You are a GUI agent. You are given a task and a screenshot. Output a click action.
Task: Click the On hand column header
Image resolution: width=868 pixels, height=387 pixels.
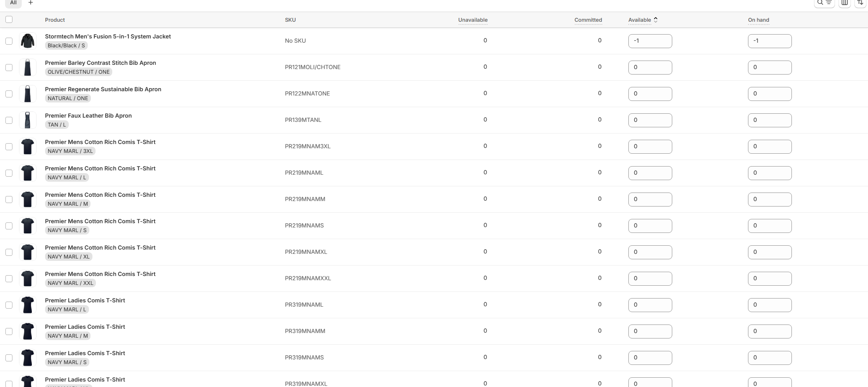coord(758,20)
